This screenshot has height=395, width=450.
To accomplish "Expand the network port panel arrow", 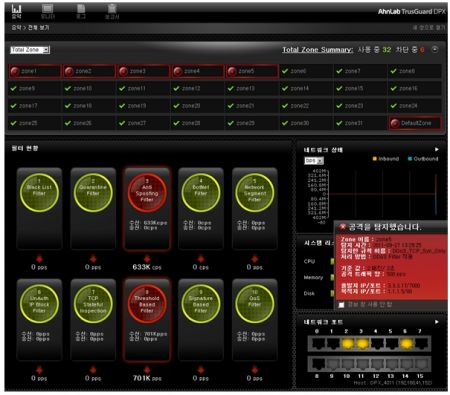I will coord(437,322).
